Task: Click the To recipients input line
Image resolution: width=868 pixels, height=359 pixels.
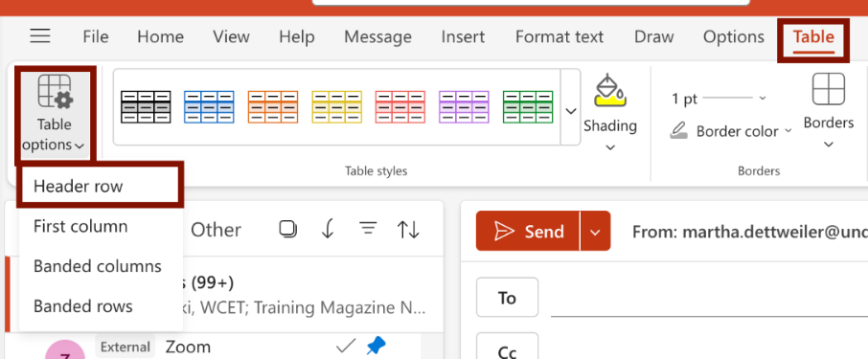Action: click(709, 299)
